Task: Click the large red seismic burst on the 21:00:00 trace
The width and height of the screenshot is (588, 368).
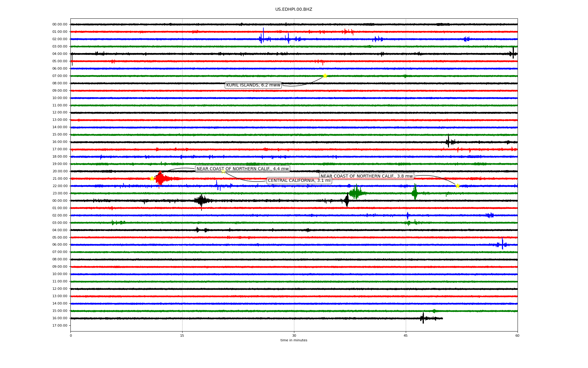Action: point(160,178)
